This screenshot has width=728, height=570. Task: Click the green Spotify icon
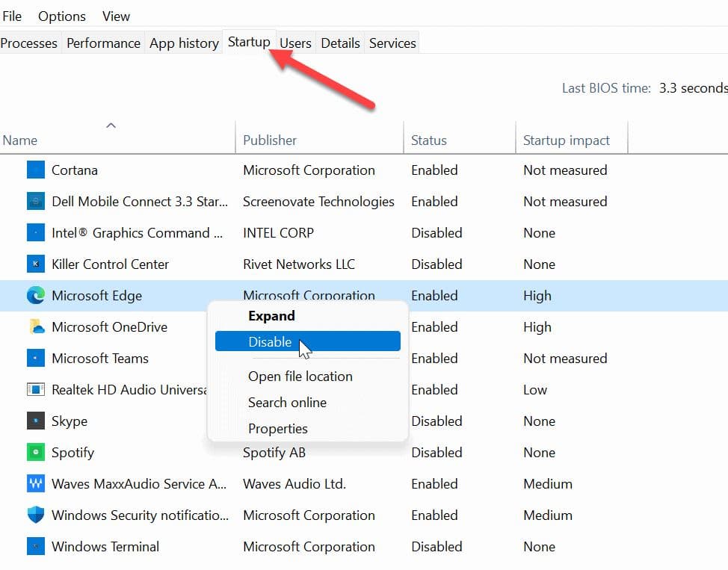35,453
